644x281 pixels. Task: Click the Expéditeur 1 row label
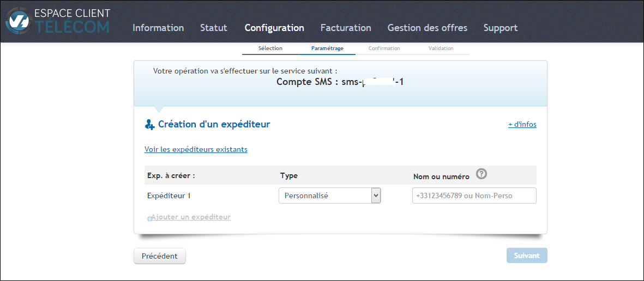[x=169, y=196]
